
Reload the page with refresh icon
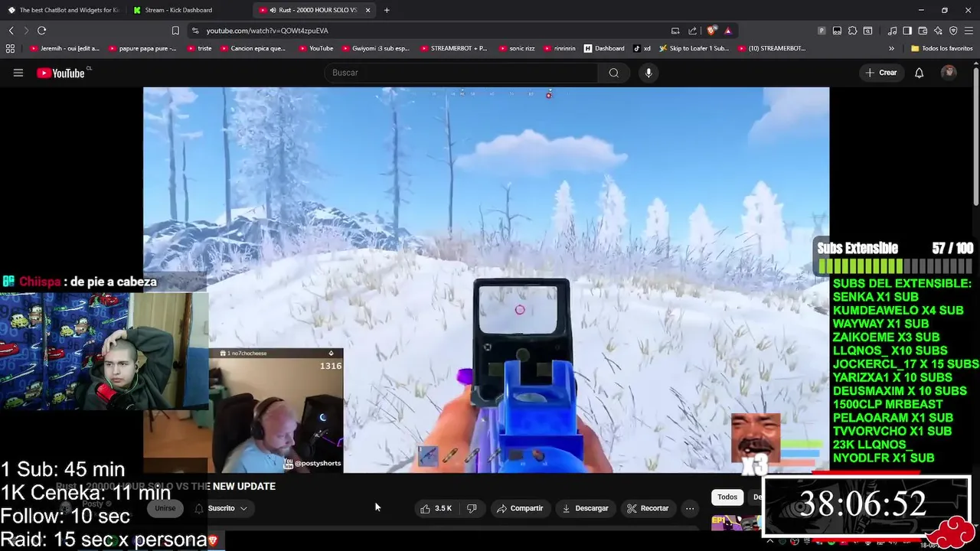click(41, 31)
